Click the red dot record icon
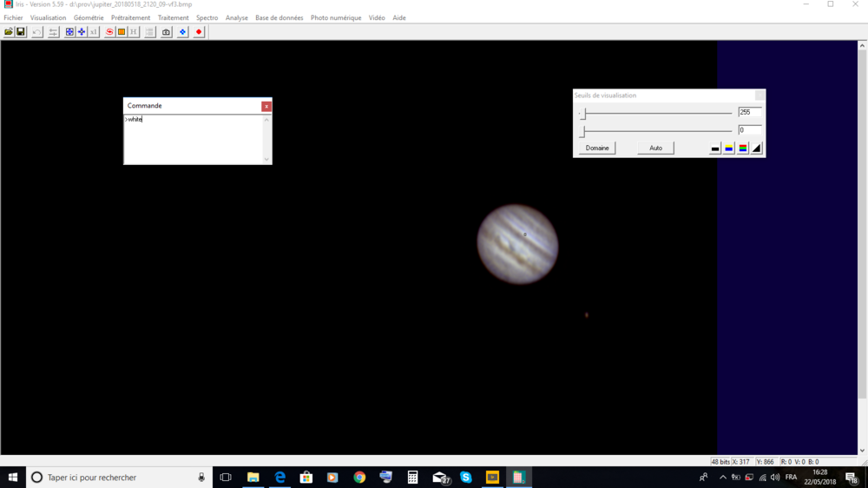The height and width of the screenshot is (488, 868). [x=199, y=32]
